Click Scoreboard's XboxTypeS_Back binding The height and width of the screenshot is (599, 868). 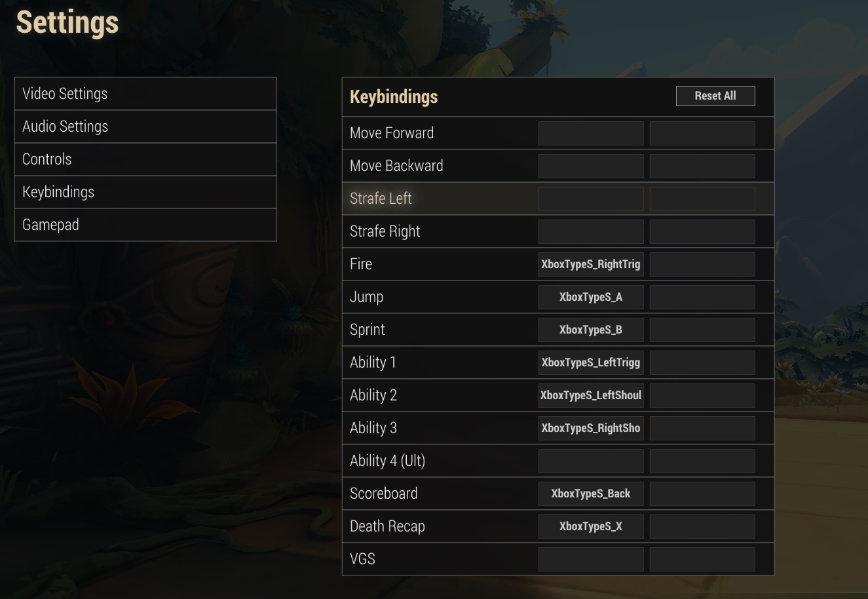591,493
